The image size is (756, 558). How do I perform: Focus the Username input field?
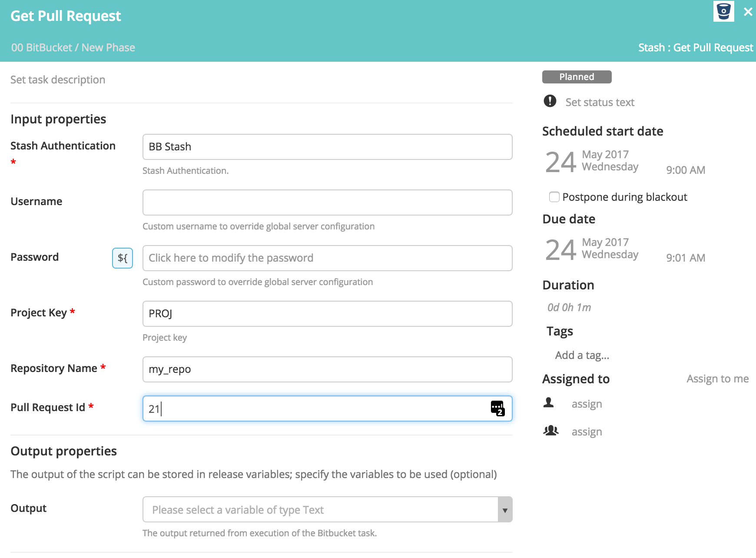(328, 203)
